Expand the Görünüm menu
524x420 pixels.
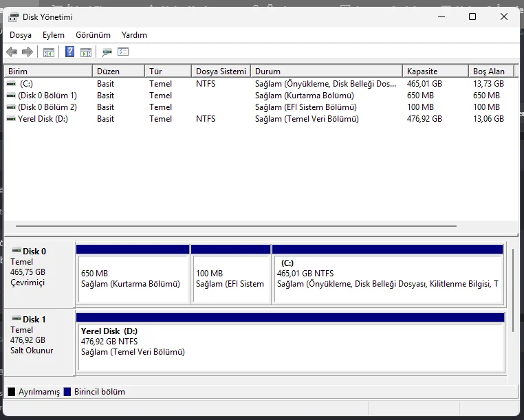coord(93,35)
